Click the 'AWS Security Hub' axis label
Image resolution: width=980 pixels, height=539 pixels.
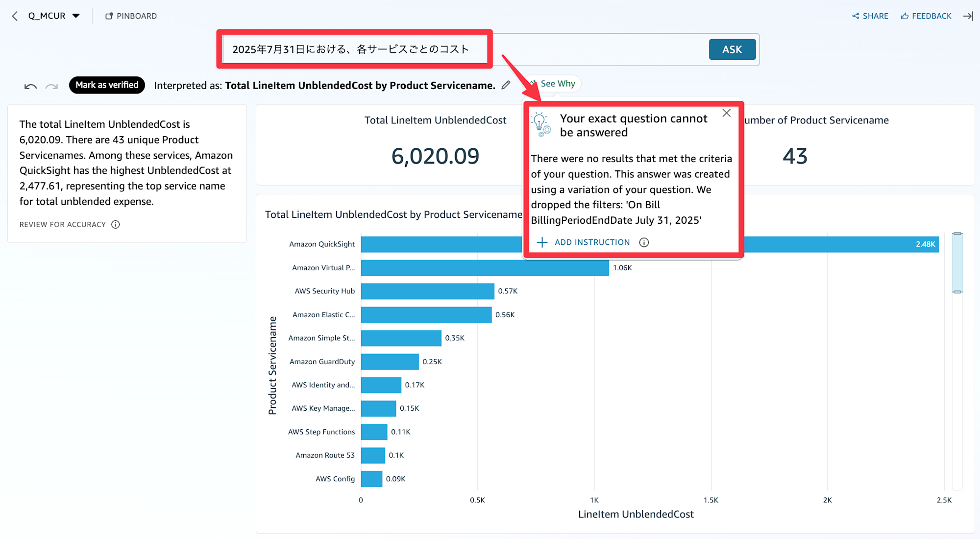click(324, 291)
